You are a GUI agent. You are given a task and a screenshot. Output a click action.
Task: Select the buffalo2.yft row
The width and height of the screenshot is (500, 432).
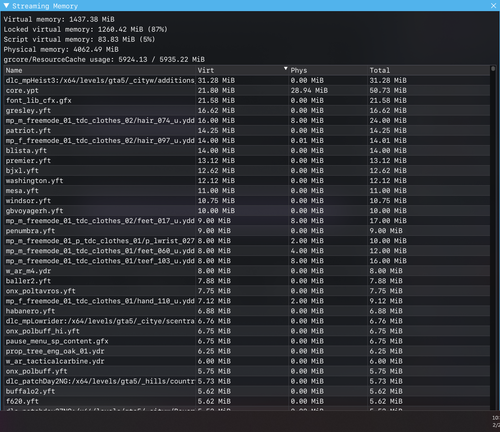tap(247, 391)
